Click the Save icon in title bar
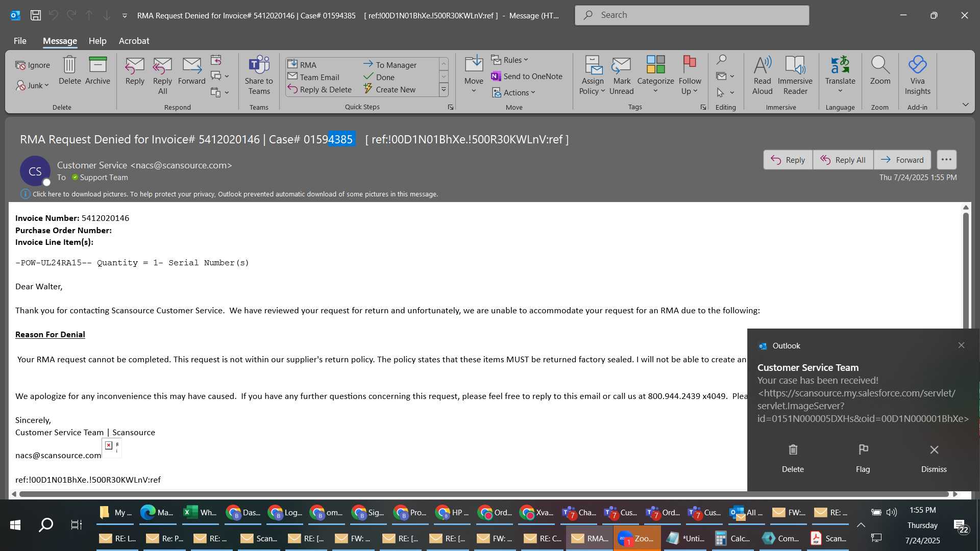 point(35,15)
